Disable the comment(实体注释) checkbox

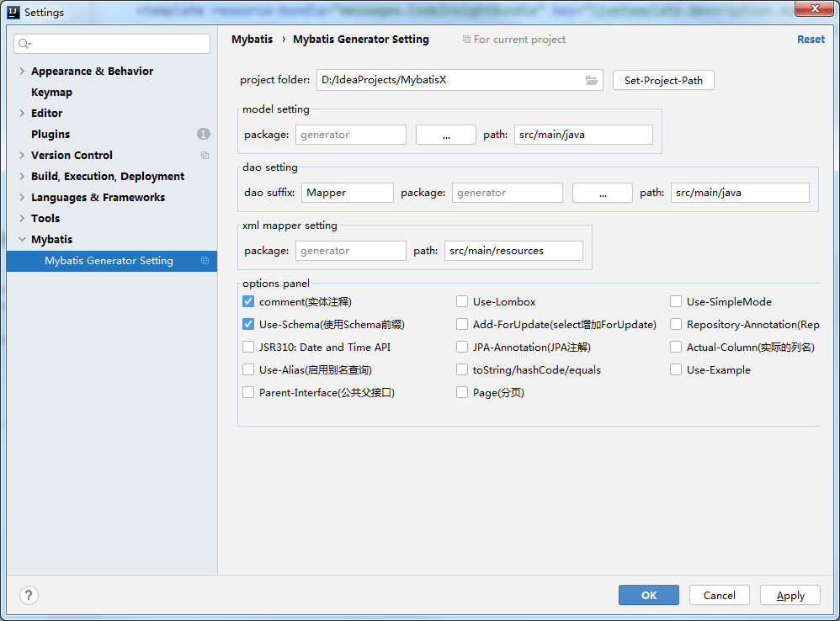(x=248, y=301)
